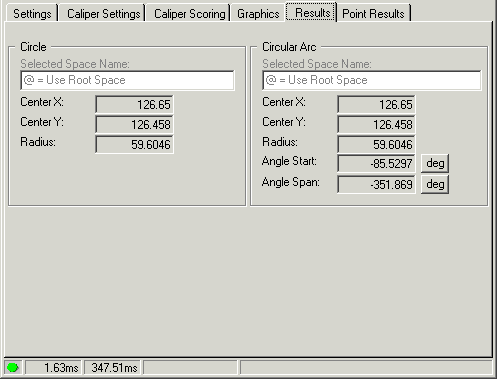The height and width of the screenshot is (379, 497).
Task: Click the Circle Center X label
Action: pos(42,102)
